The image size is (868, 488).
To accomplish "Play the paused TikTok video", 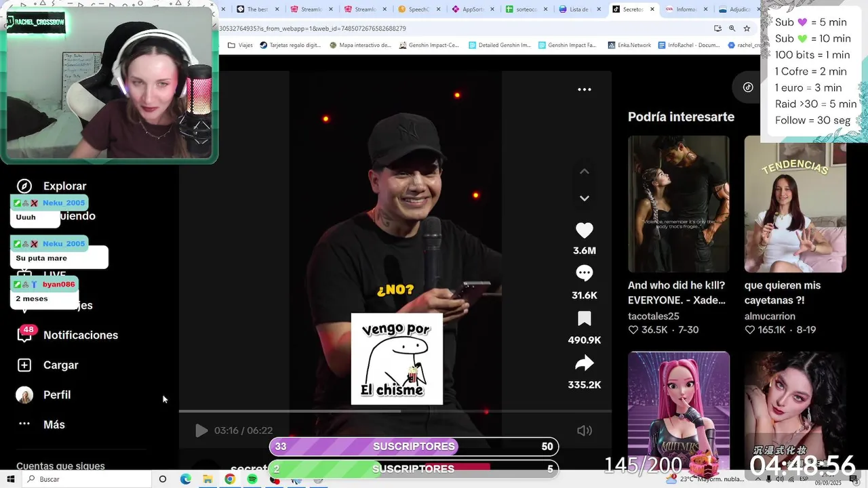I will point(201,430).
